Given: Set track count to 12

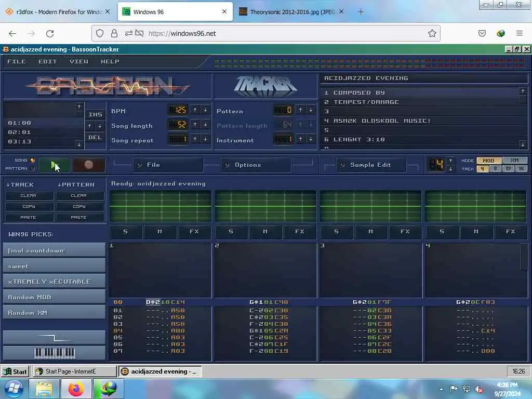Looking at the screenshot, I should [508, 169].
